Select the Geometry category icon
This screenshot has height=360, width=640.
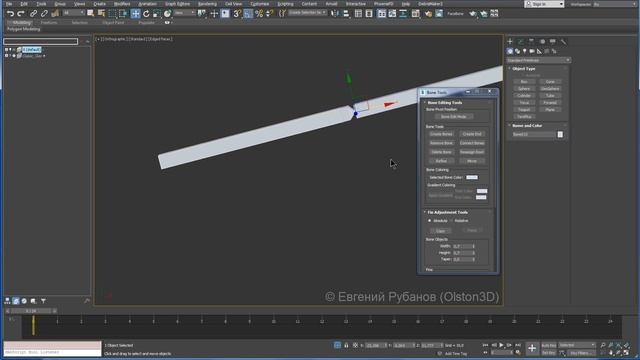click(x=510, y=51)
